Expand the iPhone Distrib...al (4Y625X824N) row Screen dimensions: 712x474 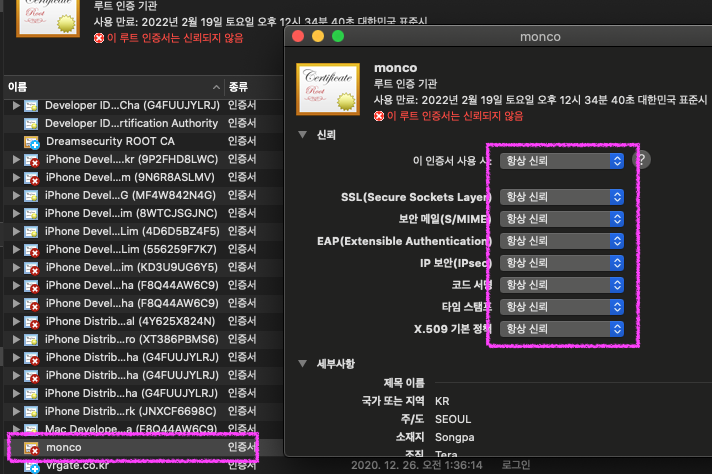16,321
